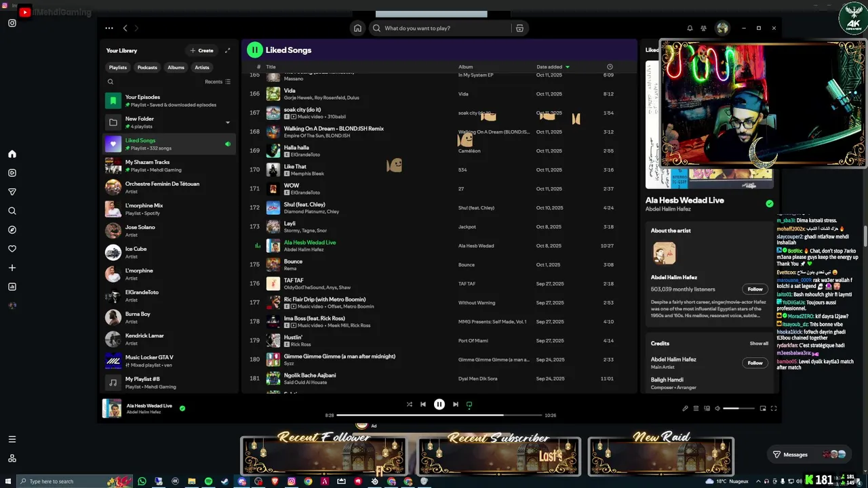Viewport: 868px width, 488px height.
Task: Sort by the Duration clock column
Action: click(610, 67)
